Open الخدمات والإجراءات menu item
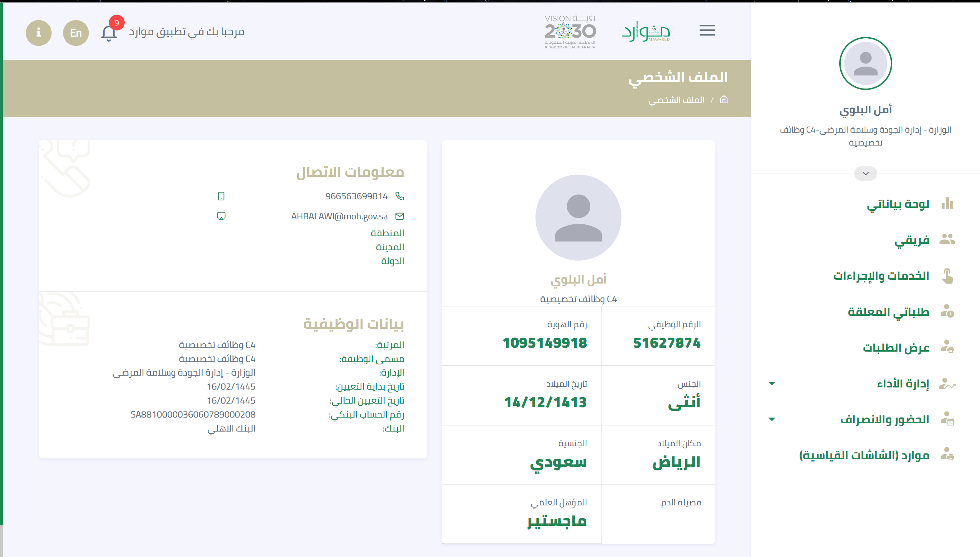 point(881,276)
